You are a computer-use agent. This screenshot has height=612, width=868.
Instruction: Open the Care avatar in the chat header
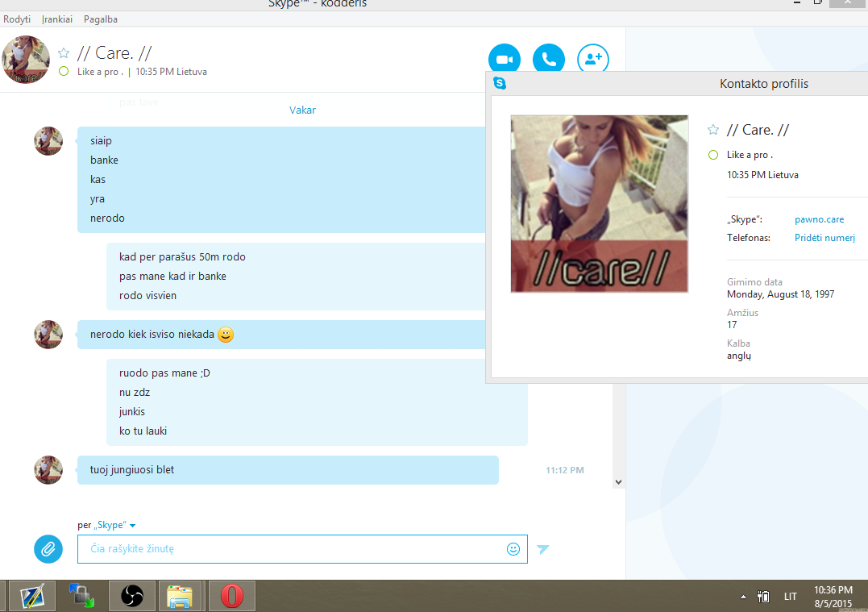(26, 60)
